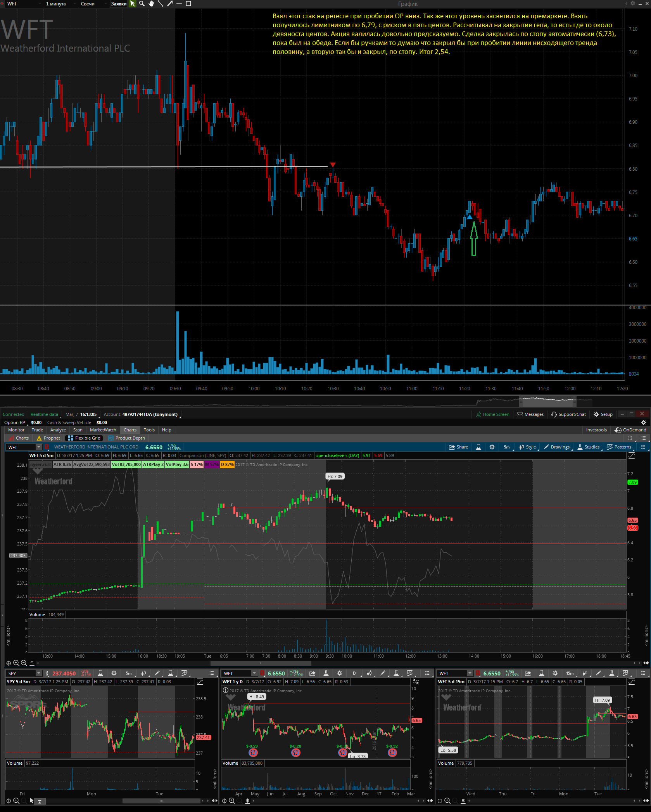The image size is (651, 812).
Task: Select the magnifier zoom tool in top chart toolbar
Action: coord(142,3)
